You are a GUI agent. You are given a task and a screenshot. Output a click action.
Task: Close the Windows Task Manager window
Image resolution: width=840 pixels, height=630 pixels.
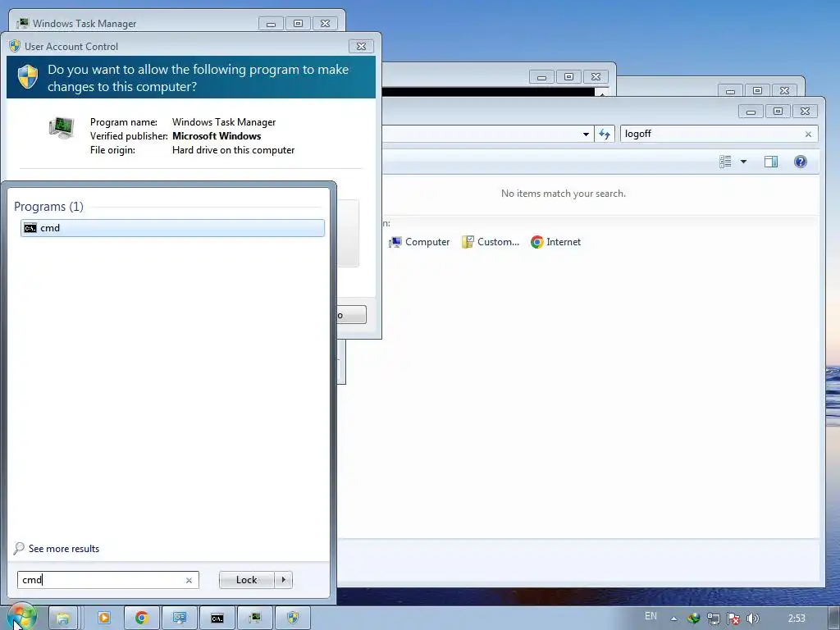tap(325, 23)
